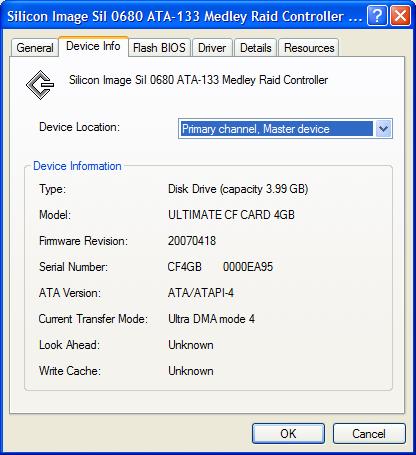Viewport: 416px width, 455px height.
Task: Click the ATA/ATAPI-4 version value
Action: pos(201,293)
